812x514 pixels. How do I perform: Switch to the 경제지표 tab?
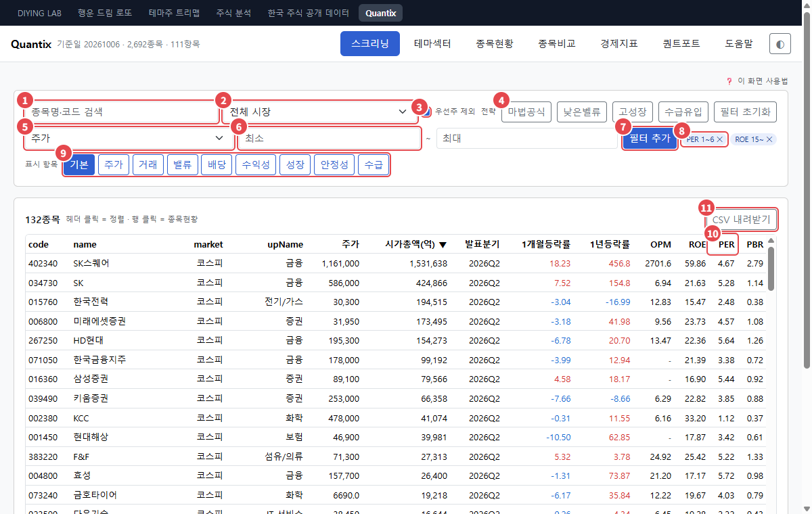[619, 44]
